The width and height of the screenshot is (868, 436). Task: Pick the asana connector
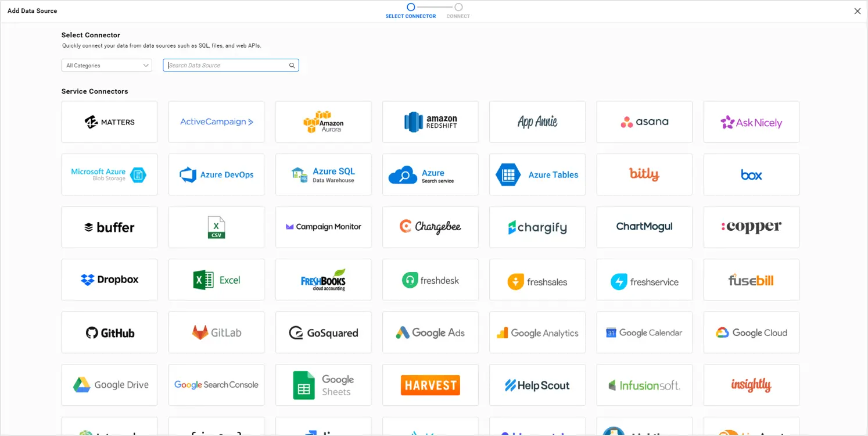644,122
